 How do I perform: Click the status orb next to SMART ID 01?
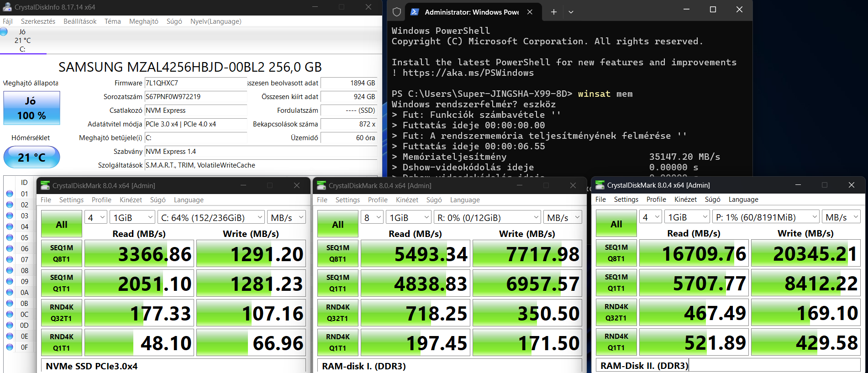(x=10, y=194)
